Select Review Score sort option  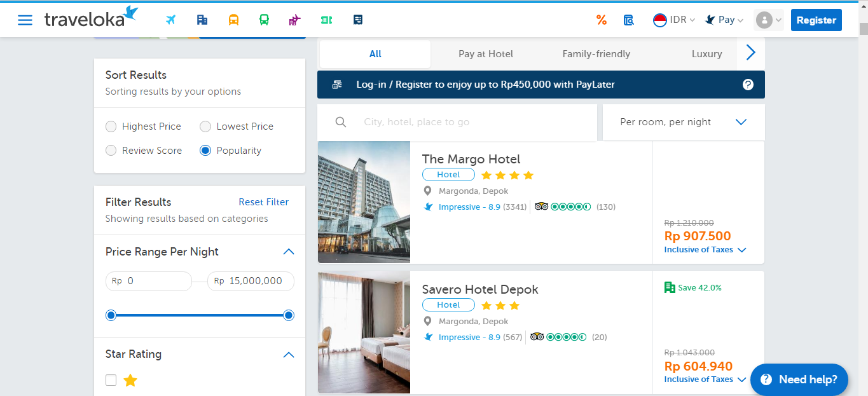tap(111, 151)
